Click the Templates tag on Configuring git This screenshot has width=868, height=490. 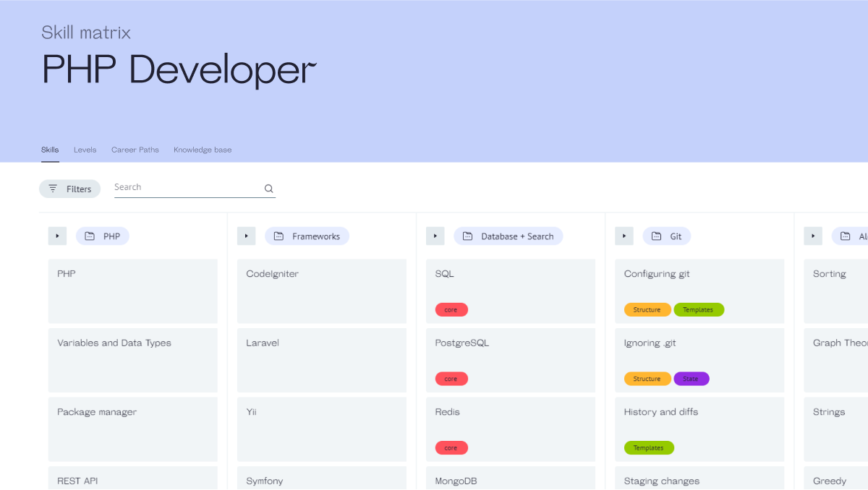point(699,309)
